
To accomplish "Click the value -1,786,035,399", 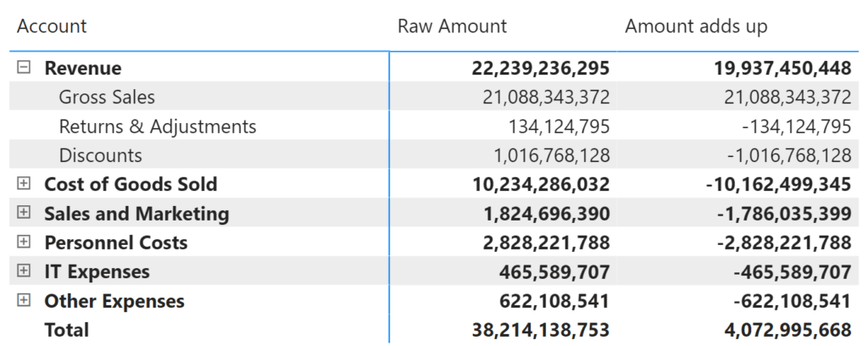I will (784, 214).
